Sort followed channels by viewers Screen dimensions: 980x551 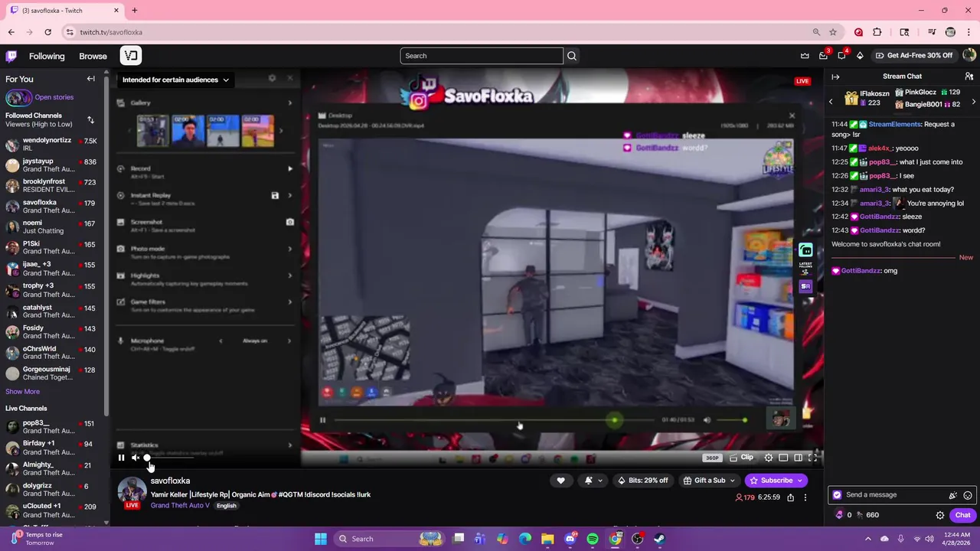coord(90,120)
